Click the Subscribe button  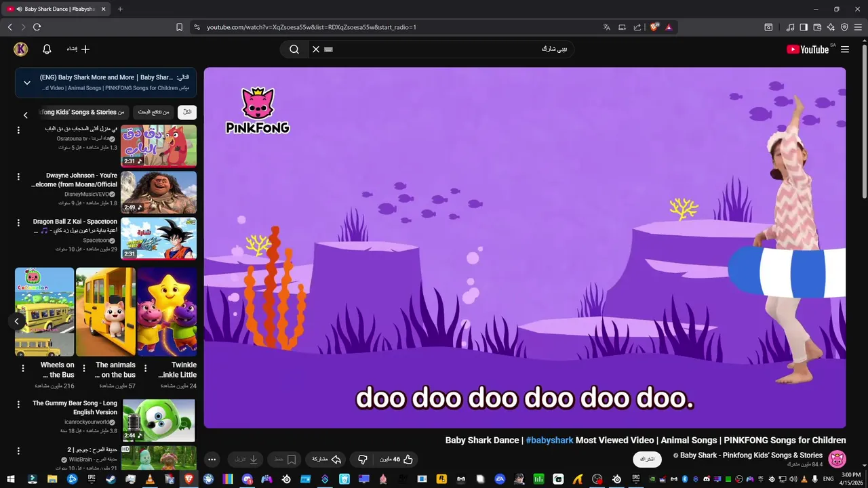tap(647, 459)
